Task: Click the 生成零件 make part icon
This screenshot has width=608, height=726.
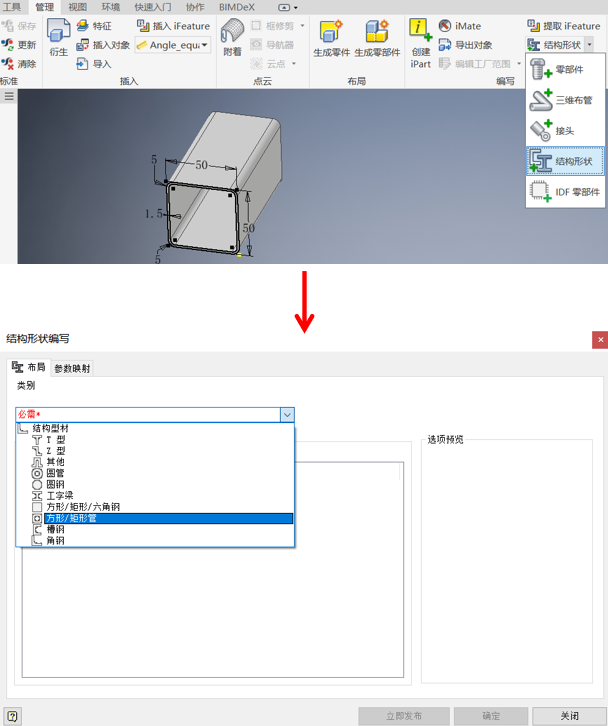Action: [x=331, y=31]
